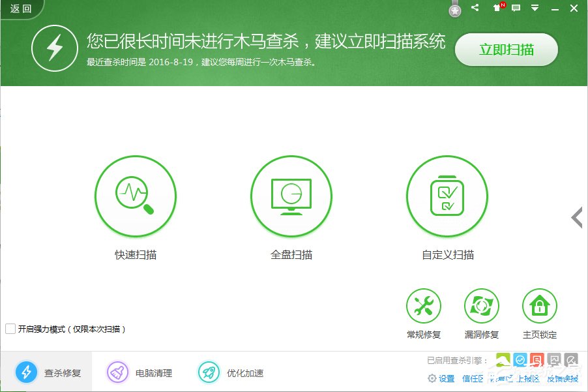Start a Full Disk Scan (全盘扫描)
Viewport: 588px width, 392px height.
(291, 196)
